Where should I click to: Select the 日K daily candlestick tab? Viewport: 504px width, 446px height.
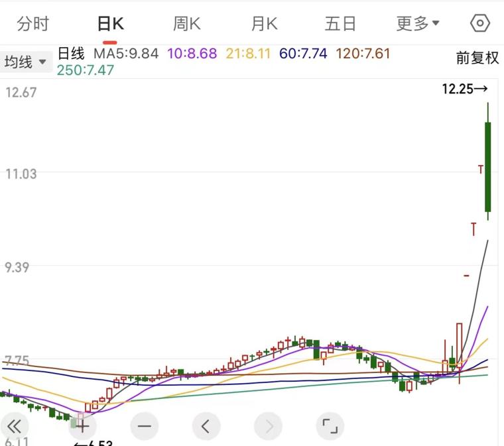tap(110, 24)
